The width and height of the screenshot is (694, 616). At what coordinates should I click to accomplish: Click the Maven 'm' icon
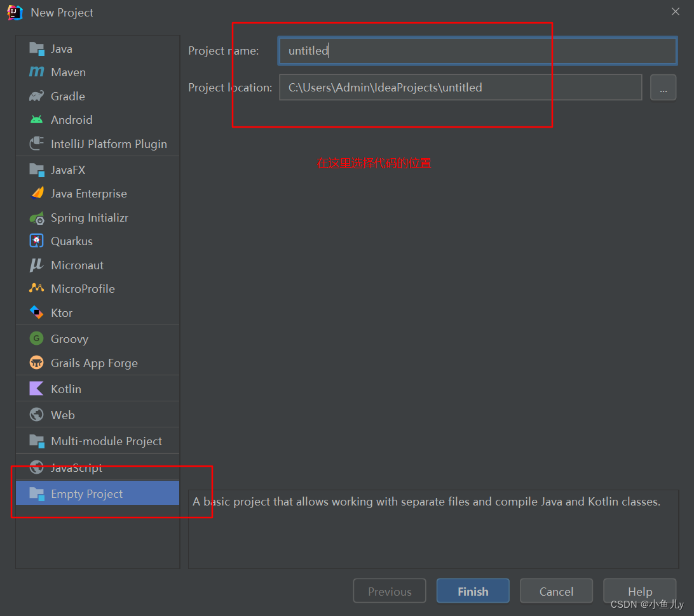tap(37, 72)
